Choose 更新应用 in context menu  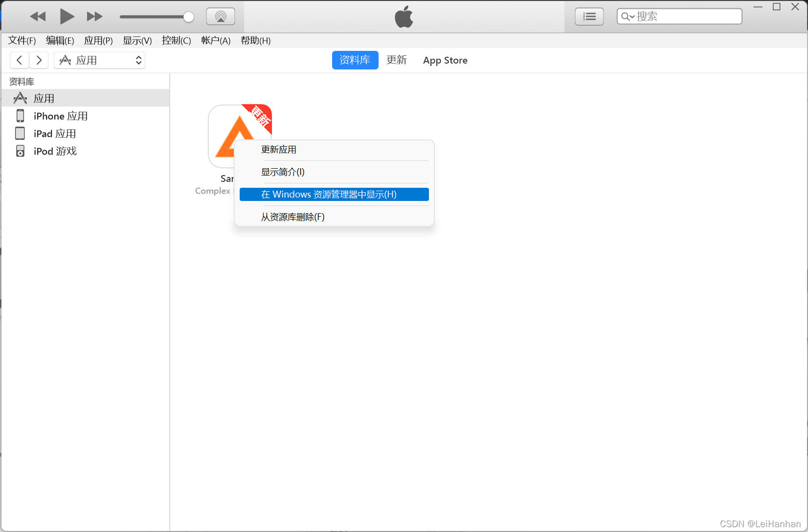point(334,150)
